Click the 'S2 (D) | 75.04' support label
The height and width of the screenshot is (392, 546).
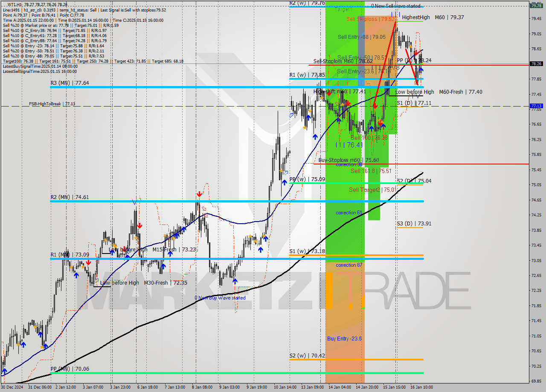(x=414, y=181)
